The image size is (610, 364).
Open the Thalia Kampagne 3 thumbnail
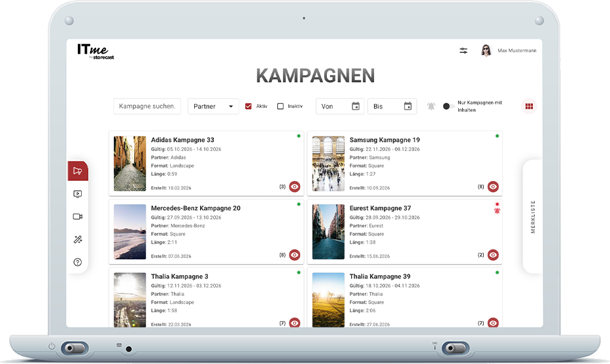tap(129, 300)
